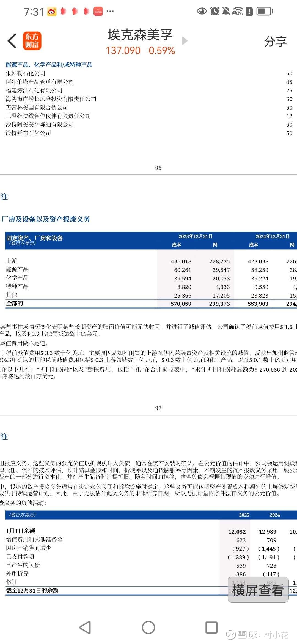Image resolution: width=297 pixels, height=644 pixels.
Task: Tap the 2024 opening balance 12,989
Action: (268, 532)
